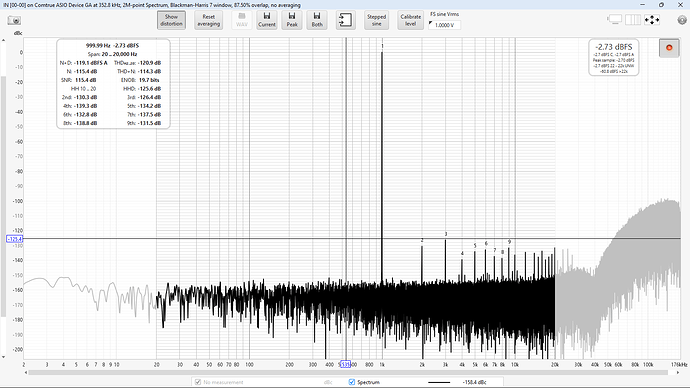Click the left arrow of horizontal scrollbar

[x=26, y=373]
